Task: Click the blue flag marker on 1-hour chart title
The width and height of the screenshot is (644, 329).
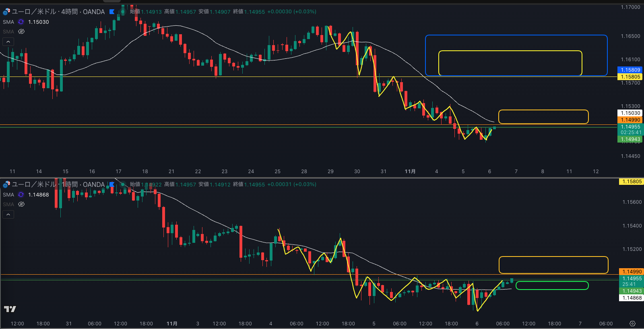Action: point(112,184)
